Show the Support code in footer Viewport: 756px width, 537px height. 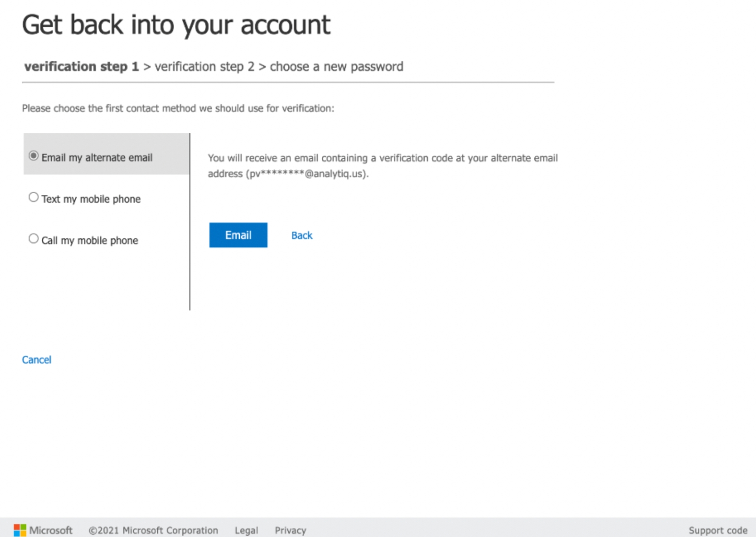718,530
